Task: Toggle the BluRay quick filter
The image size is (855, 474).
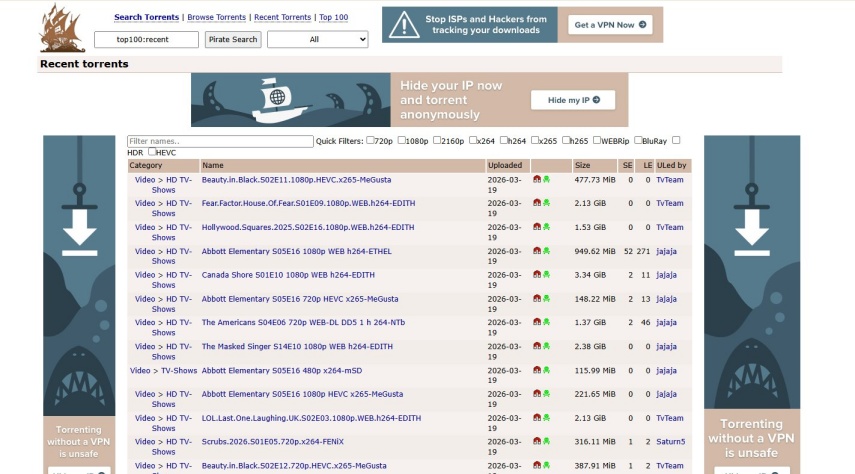Action: [638, 140]
